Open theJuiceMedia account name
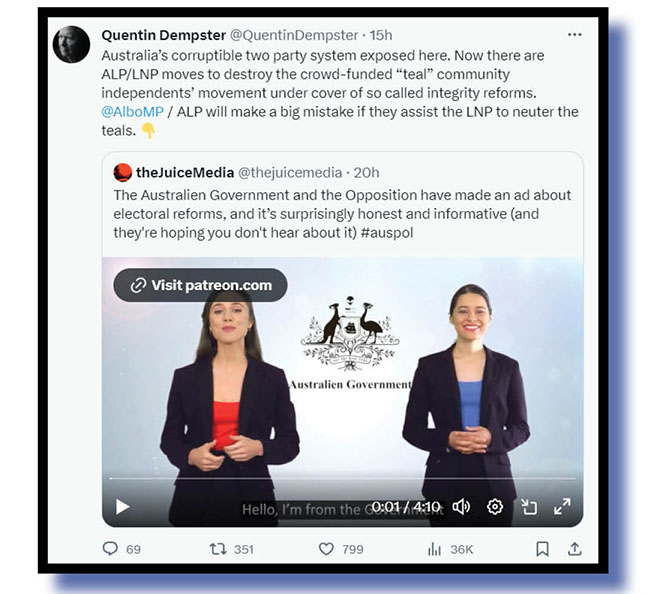Viewport: 652px width, 594px height. click(x=185, y=173)
